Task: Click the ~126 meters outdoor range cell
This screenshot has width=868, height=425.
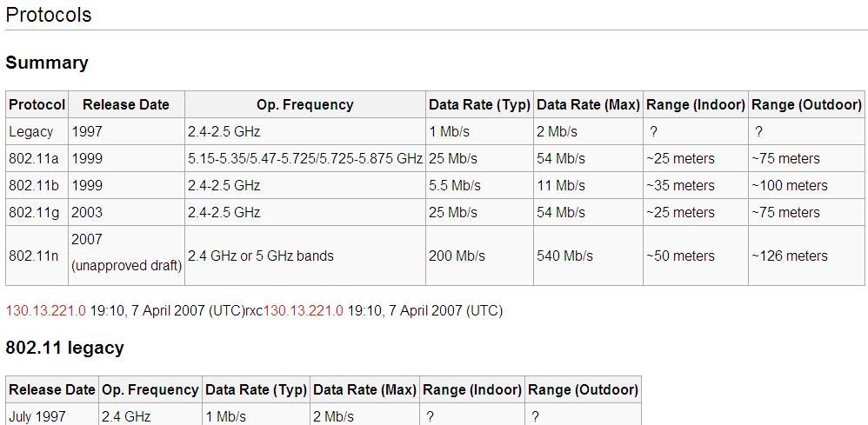Action: coord(790,256)
